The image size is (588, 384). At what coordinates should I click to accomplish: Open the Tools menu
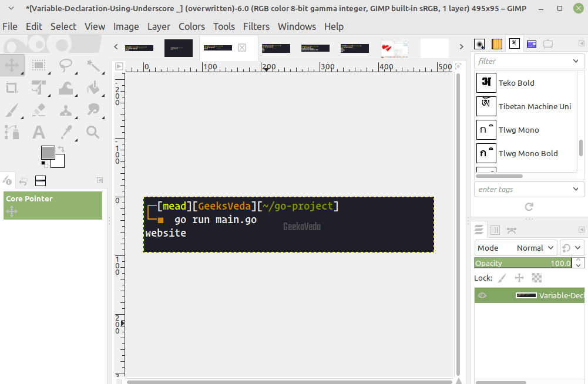click(x=224, y=26)
